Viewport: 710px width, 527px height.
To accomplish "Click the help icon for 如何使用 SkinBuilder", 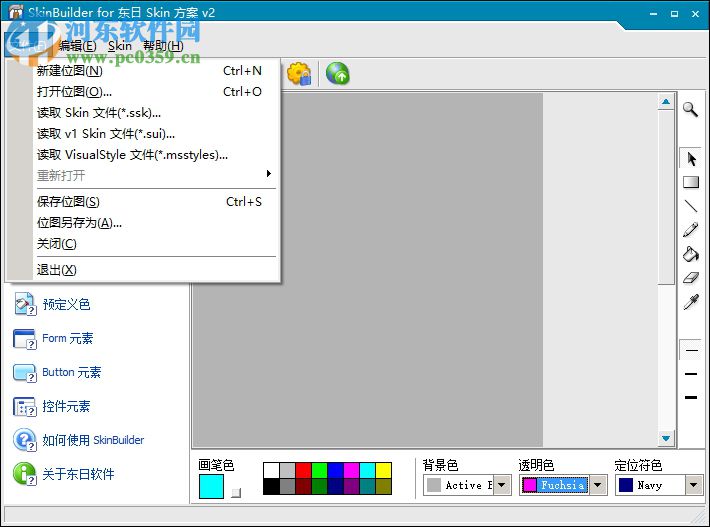I will 24,440.
